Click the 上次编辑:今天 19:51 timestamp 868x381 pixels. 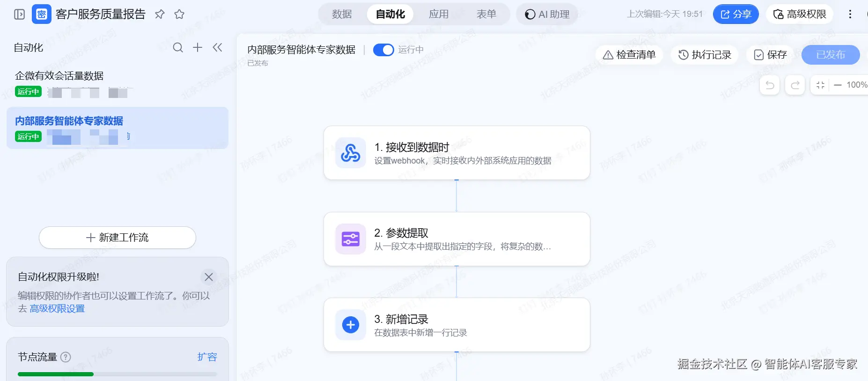click(x=665, y=14)
